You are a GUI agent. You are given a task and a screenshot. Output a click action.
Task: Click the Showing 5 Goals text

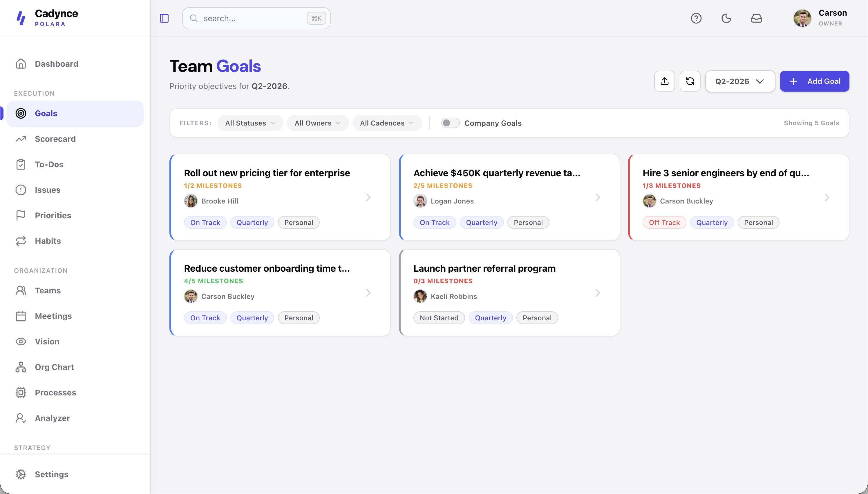pyautogui.click(x=811, y=123)
